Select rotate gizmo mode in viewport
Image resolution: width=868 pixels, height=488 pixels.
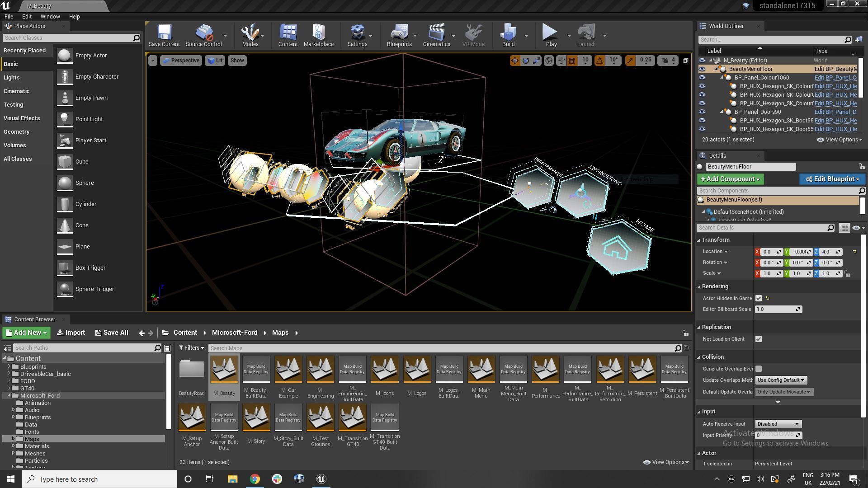[x=526, y=61]
